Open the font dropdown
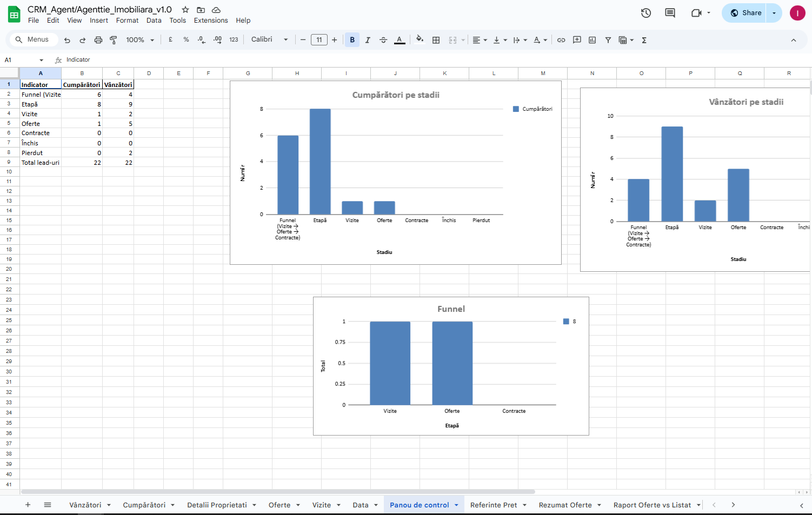The height and width of the screenshot is (515, 812). tap(269, 39)
